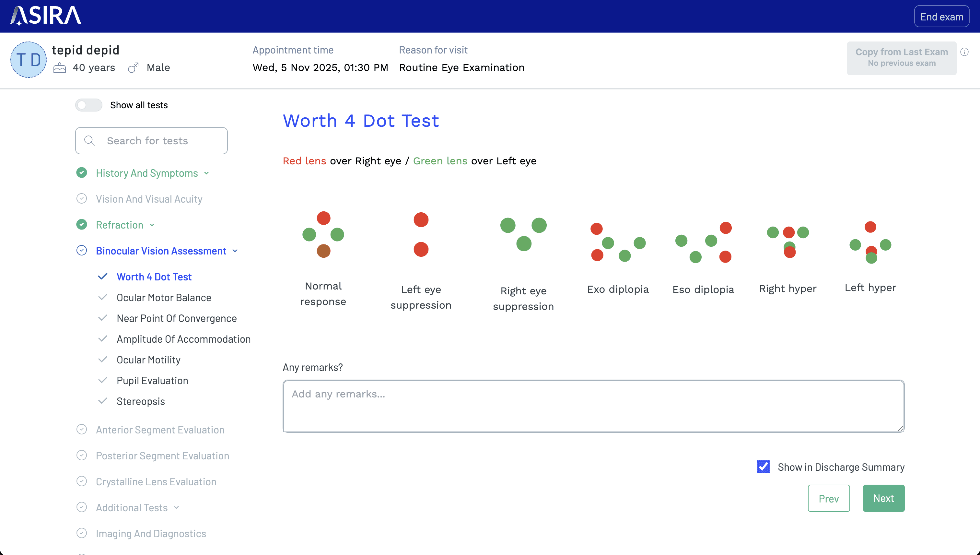This screenshot has height=555, width=980.
Task: Click the End exam button
Action: pyautogui.click(x=941, y=17)
